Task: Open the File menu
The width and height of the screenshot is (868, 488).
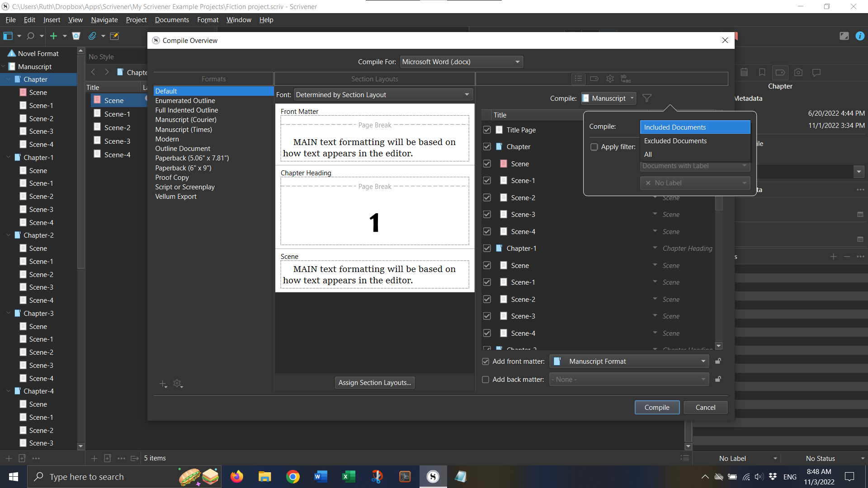Action: point(10,20)
